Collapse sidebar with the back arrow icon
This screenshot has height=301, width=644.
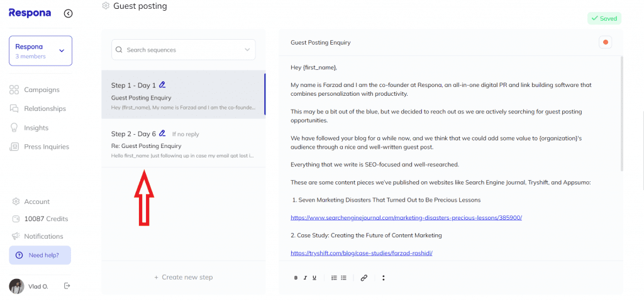tap(68, 14)
